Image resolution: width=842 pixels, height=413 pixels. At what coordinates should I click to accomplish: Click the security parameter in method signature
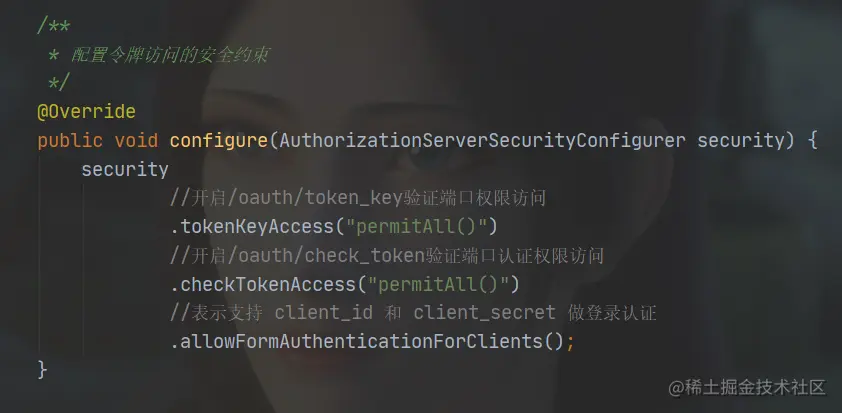(741, 141)
